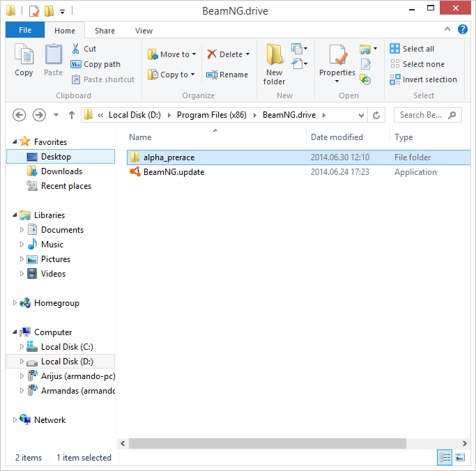Open the Copy to dropdown
Image resolution: width=476 pixels, height=471 pixels.
pyautogui.click(x=171, y=75)
